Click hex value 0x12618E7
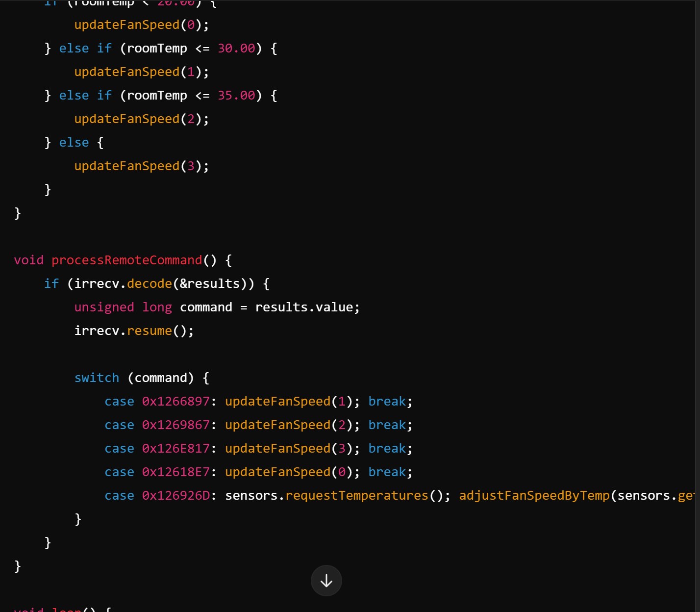The width and height of the screenshot is (700, 612). point(176,472)
